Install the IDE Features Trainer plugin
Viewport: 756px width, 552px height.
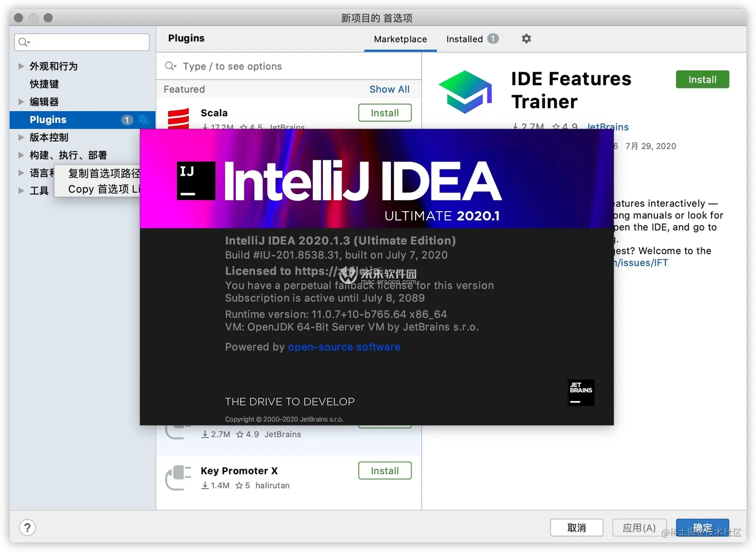(x=702, y=79)
